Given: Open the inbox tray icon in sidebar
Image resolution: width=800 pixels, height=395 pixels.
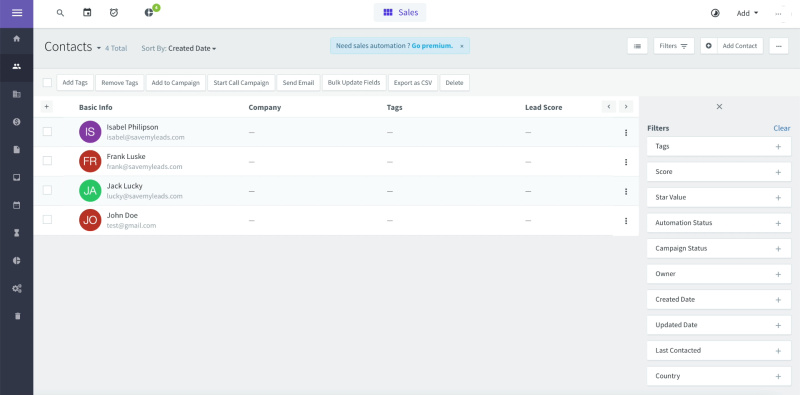Looking at the screenshot, I should tap(17, 178).
